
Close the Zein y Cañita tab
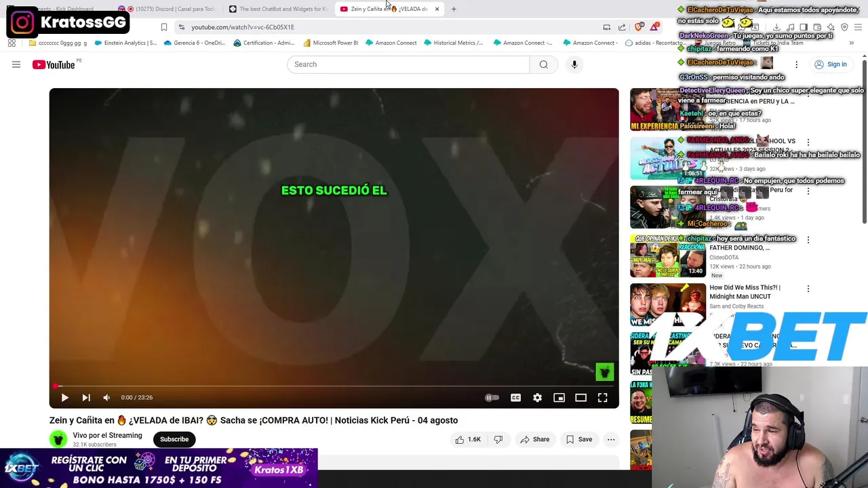point(437,9)
